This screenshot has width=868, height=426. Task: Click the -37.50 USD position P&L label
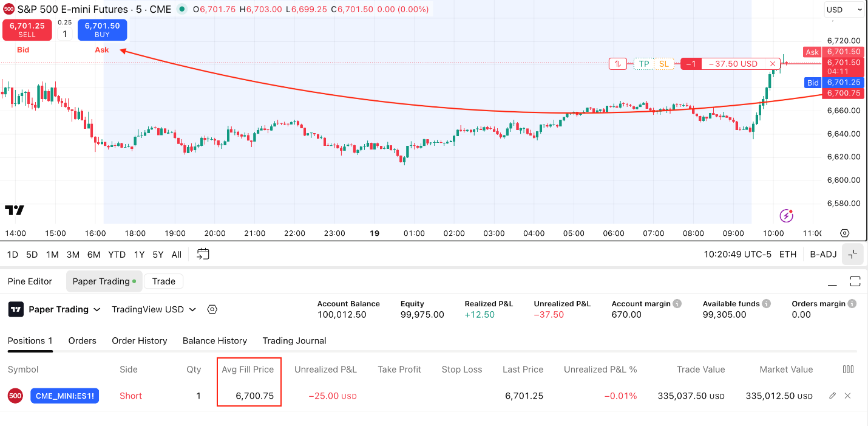(x=733, y=64)
